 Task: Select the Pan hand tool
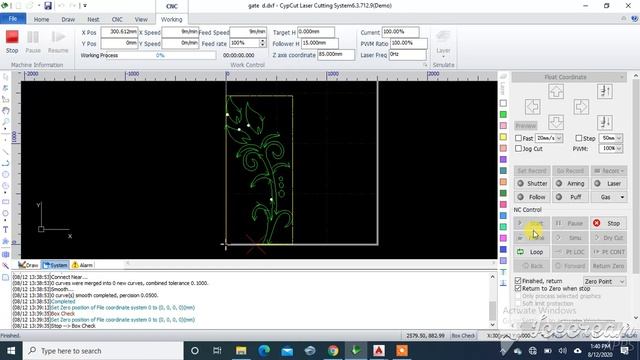(x=5, y=111)
